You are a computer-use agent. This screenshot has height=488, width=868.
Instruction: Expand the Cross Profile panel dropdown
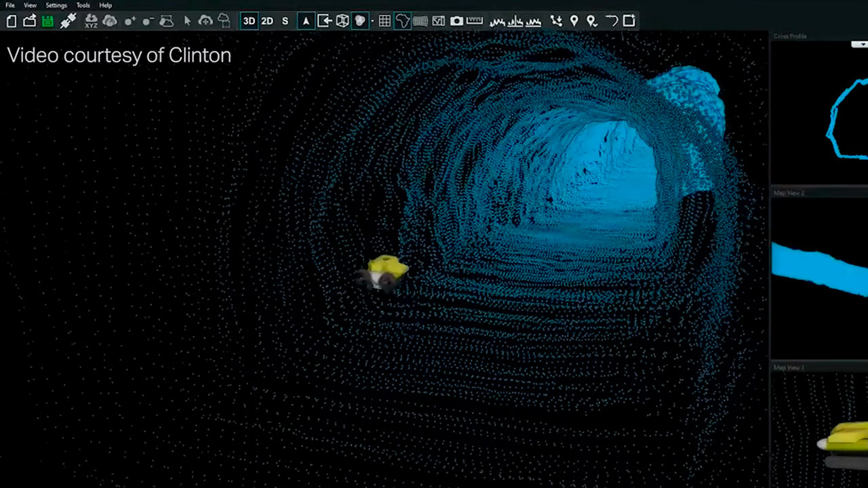[x=859, y=44]
